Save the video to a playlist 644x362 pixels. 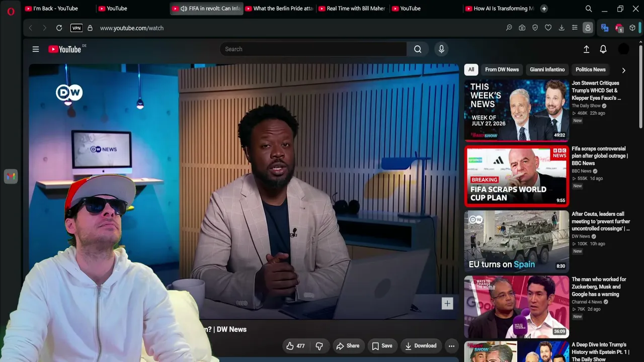[x=382, y=346]
